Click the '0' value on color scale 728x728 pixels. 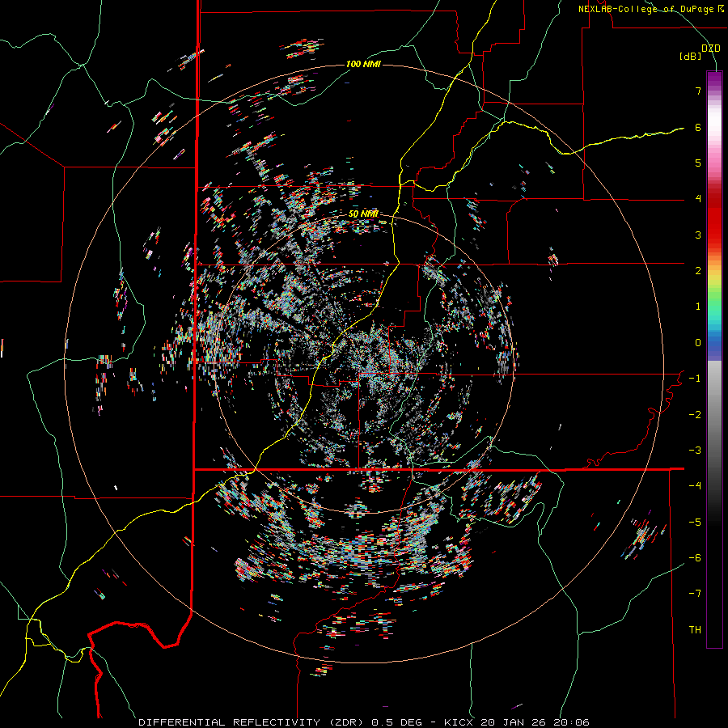698,343
